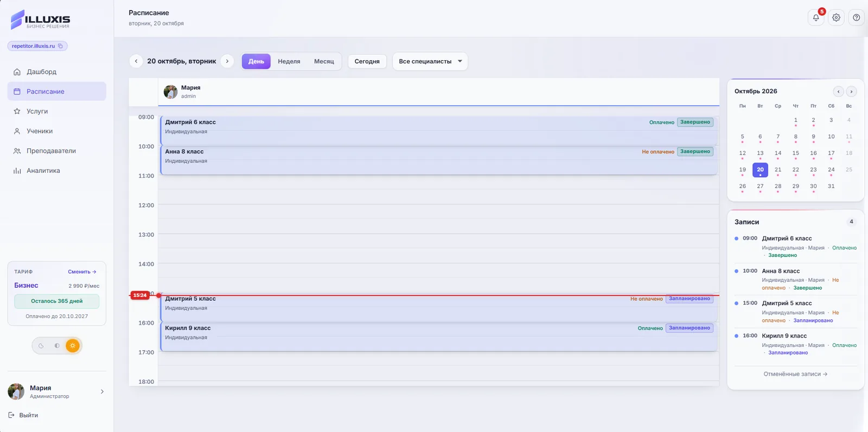The height and width of the screenshot is (432, 868).
Task: Open 10:00 Анна 8 класс in Записи list
Action: point(796,279)
